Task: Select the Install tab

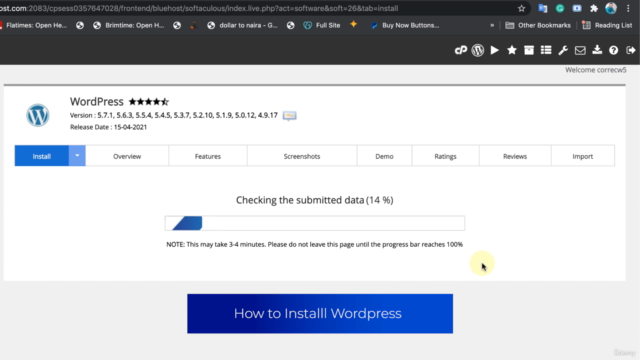Action: [42, 156]
